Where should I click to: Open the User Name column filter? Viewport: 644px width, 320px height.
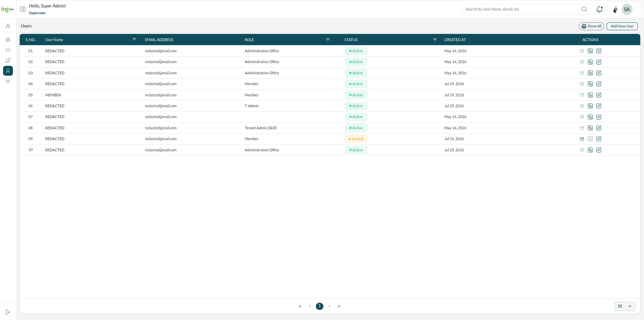pos(134,39)
